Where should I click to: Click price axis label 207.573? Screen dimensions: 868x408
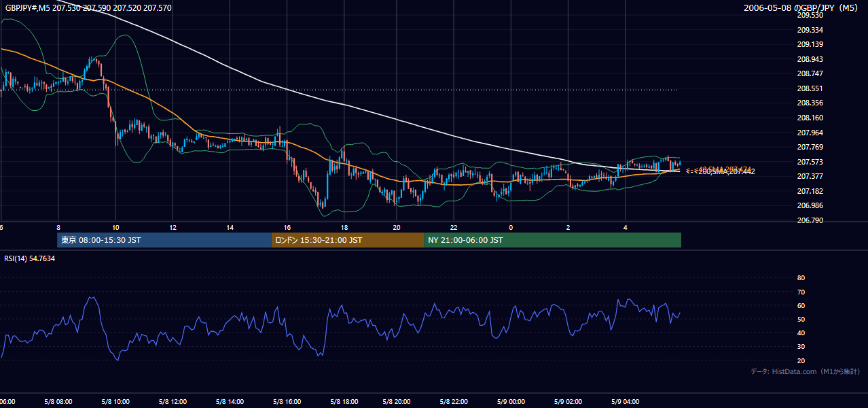point(810,162)
